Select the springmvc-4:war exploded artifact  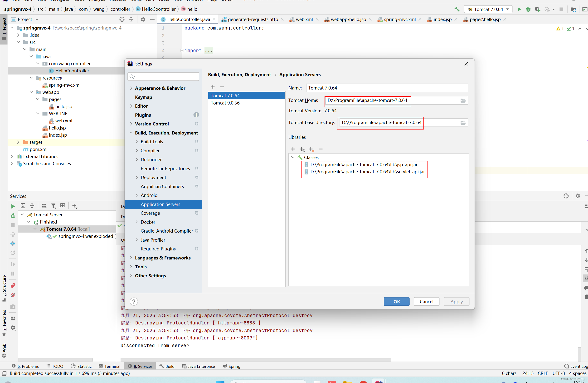click(x=86, y=236)
